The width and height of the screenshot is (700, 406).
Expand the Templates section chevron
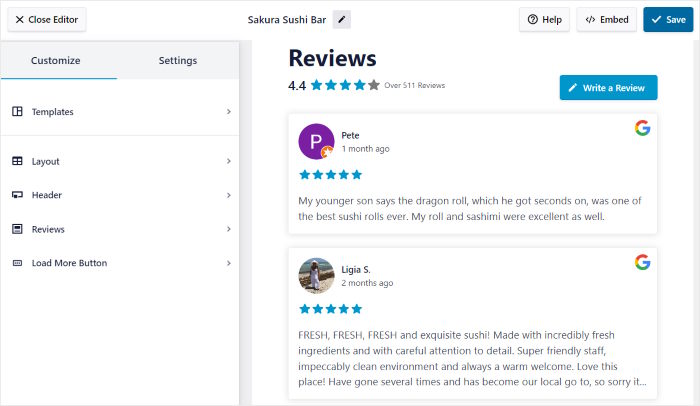tap(229, 112)
